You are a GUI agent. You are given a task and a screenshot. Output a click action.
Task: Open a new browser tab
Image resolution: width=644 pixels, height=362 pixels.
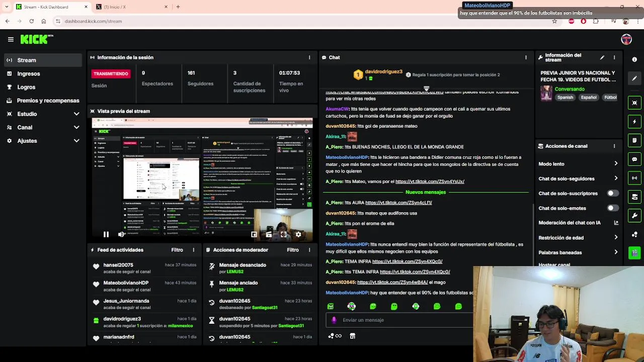(x=178, y=7)
